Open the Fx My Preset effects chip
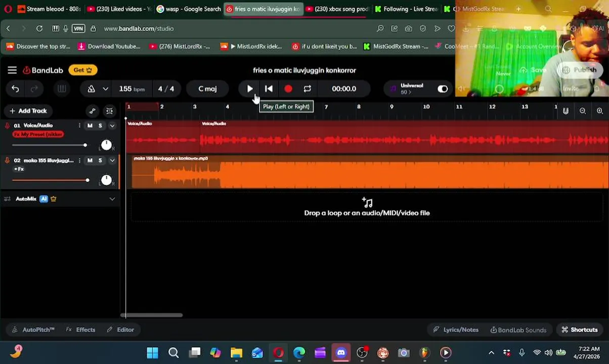This screenshot has height=364, width=609. pyautogui.click(x=38, y=134)
